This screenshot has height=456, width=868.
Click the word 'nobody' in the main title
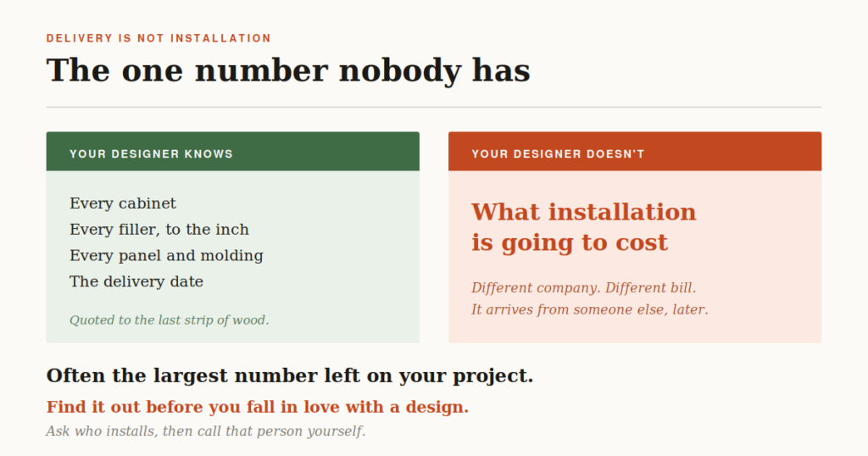(400, 71)
